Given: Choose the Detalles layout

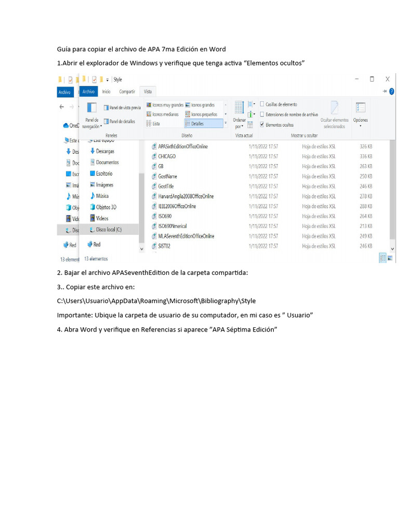Looking at the screenshot, I should click(x=204, y=124).
